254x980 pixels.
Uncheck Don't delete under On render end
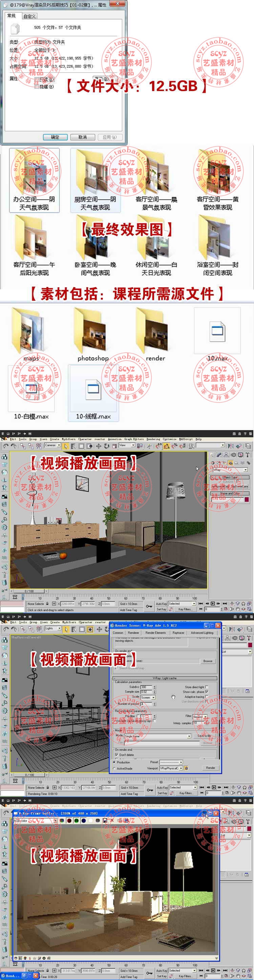117,754
